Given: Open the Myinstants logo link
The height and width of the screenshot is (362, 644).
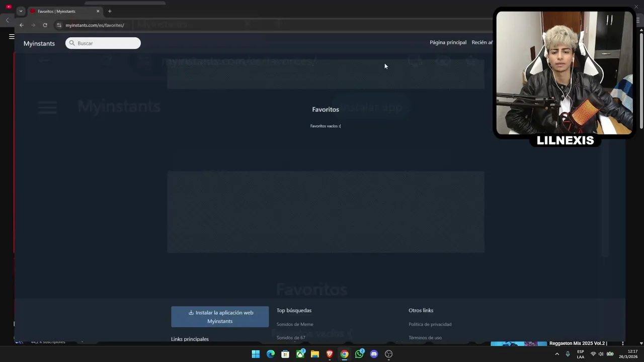Looking at the screenshot, I should (x=39, y=43).
